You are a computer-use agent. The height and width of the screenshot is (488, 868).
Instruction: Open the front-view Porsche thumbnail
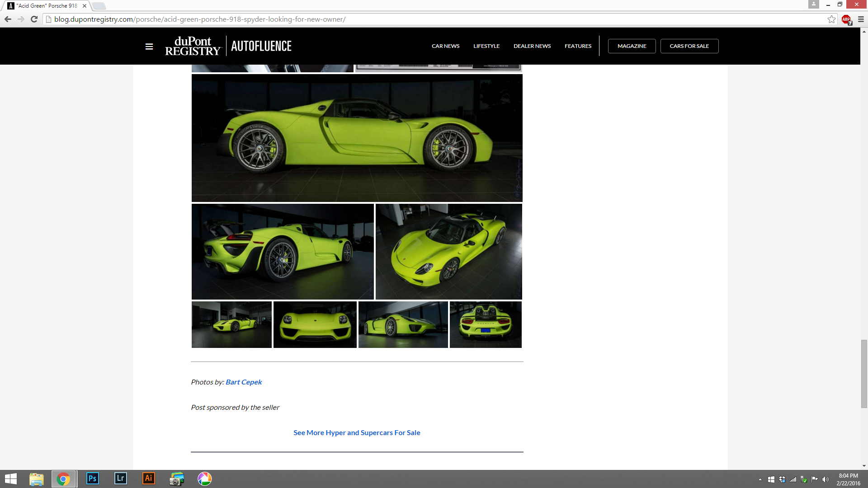[315, 324]
